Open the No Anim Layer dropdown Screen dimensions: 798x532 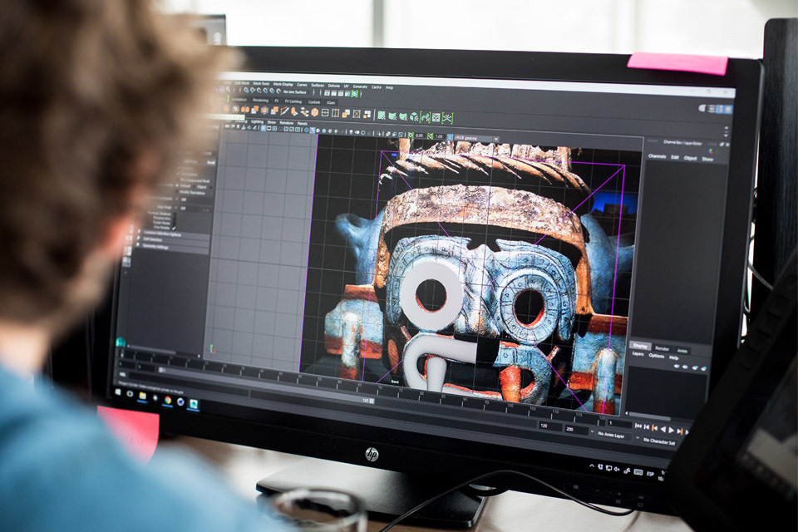coord(613,433)
